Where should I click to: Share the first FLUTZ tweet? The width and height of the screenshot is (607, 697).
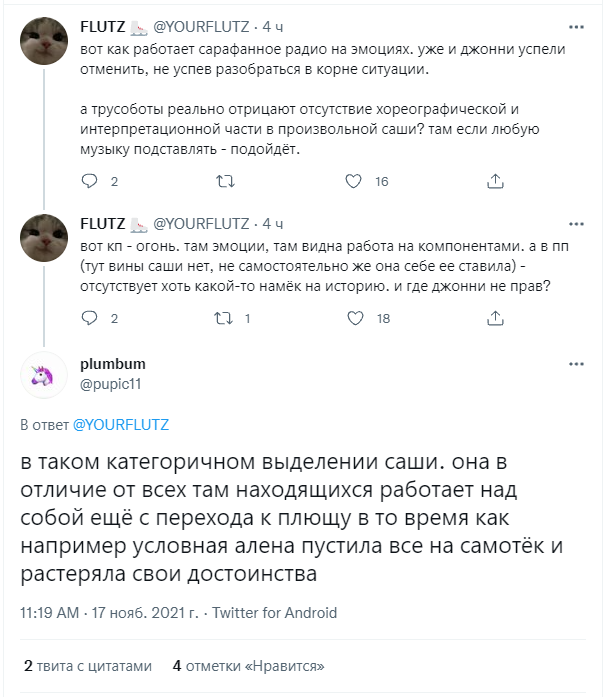(x=494, y=182)
